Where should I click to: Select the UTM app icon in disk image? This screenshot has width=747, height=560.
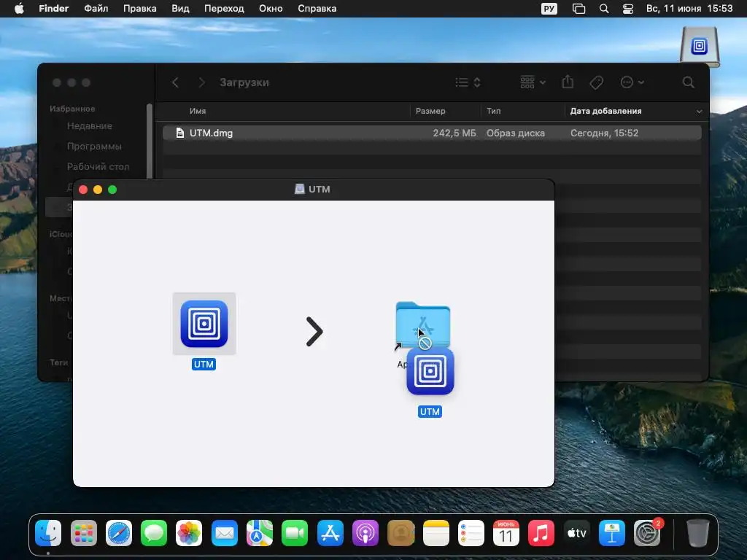(204, 324)
